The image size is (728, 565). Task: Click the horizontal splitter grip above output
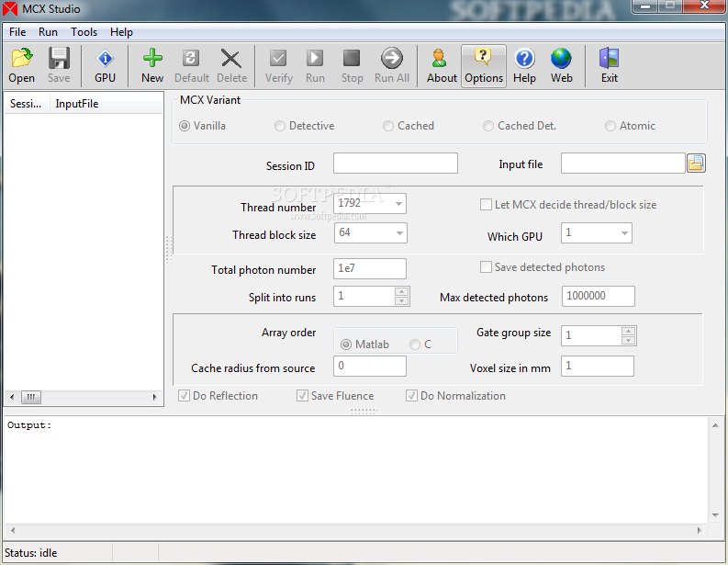[364, 411]
